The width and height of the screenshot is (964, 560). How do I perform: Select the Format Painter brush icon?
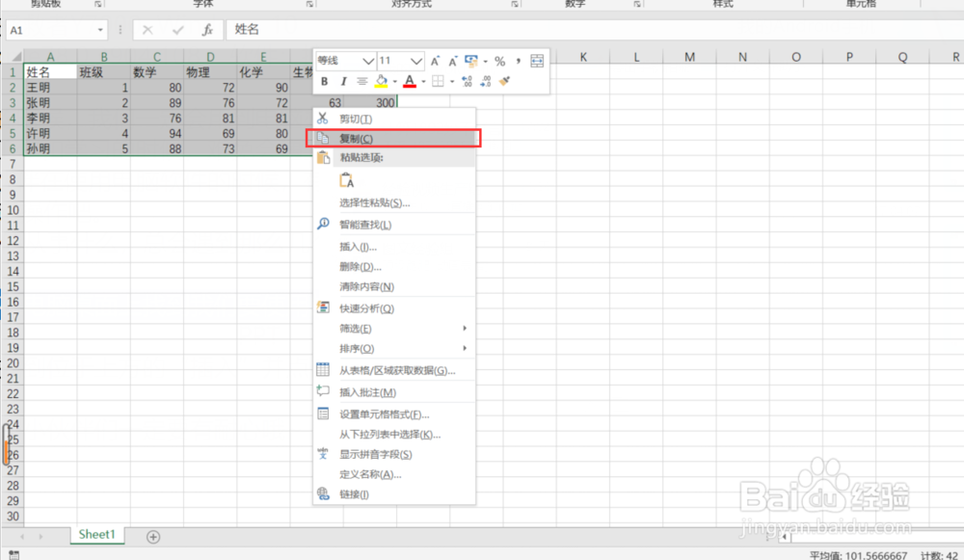(506, 80)
